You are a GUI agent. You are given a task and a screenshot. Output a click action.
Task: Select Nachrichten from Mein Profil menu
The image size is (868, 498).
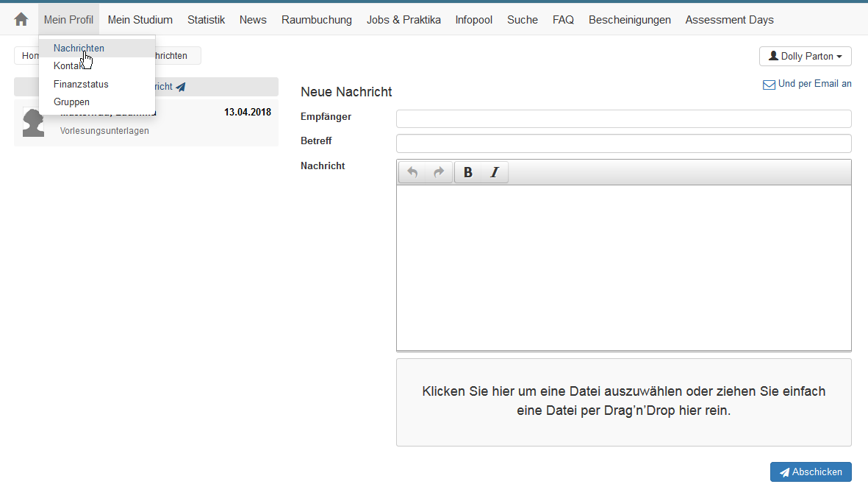pyautogui.click(x=79, y=49)
